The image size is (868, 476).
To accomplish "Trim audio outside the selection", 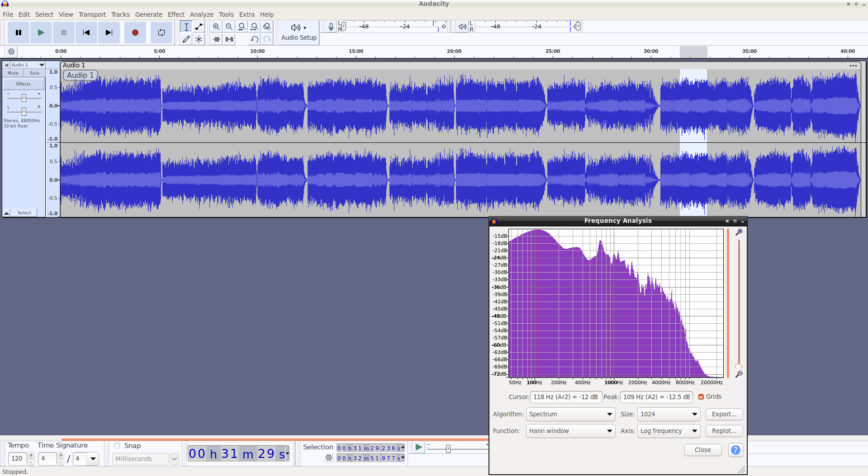I will tap(217, 39).
